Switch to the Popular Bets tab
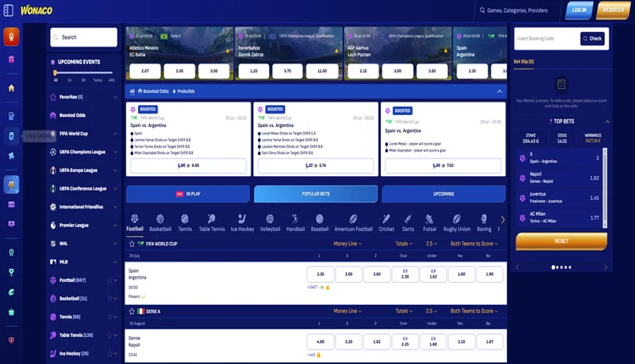Image resolution: width=635 pixels, height=364 pixels. coord(316,194)
